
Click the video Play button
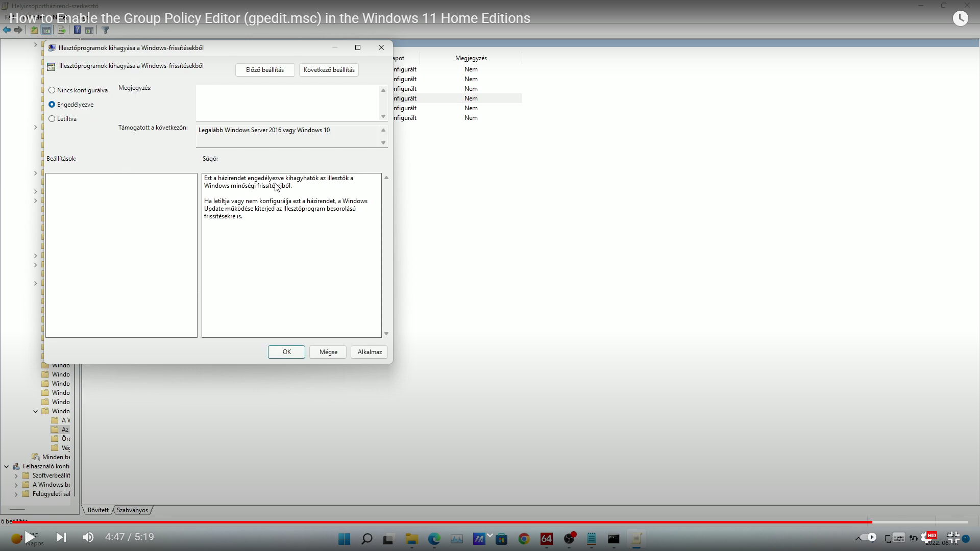pyautogui.click(x=30, y=537)
